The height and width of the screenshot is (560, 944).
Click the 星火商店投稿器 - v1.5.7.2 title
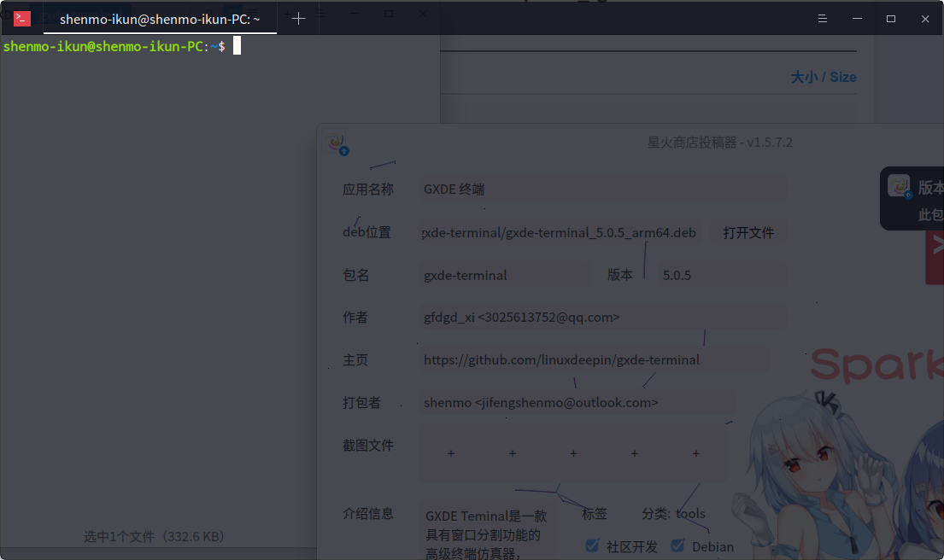point(719,143)
